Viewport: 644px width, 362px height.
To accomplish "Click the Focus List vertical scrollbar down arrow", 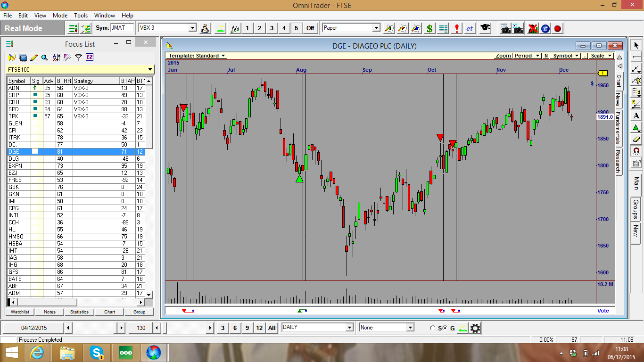I will [149, 295].
